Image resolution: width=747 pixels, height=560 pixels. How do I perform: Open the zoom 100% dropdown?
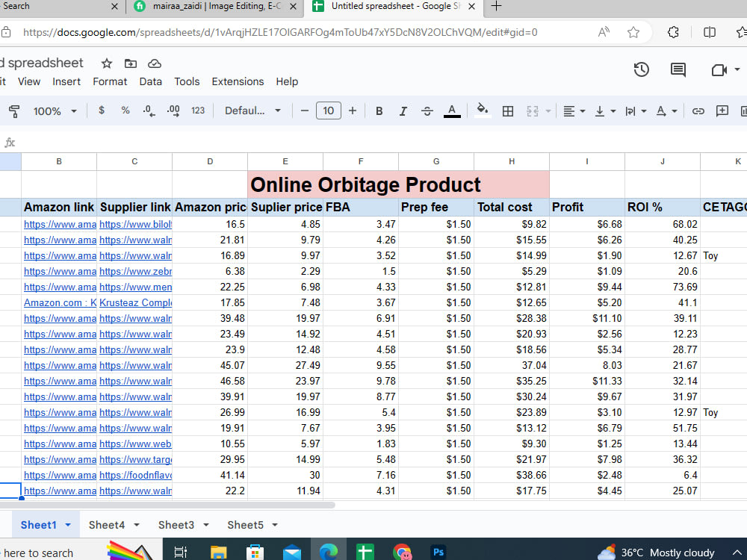click(55, 111)
